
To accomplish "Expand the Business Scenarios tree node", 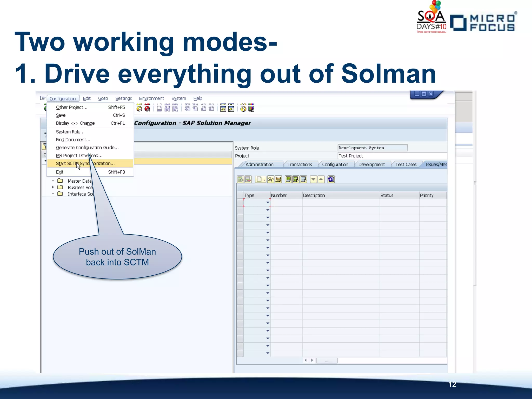I will click(53, 187).
